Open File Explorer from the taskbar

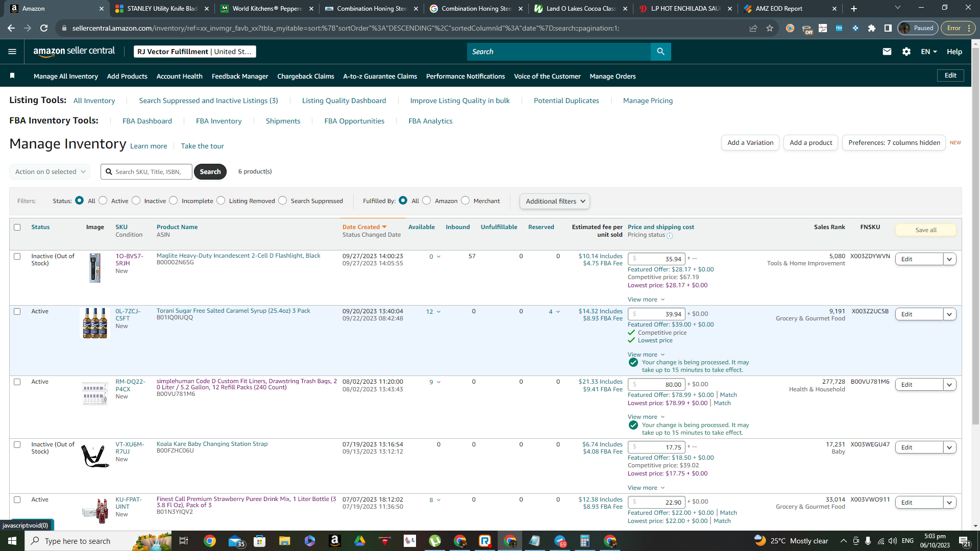(x=284, y=541)
